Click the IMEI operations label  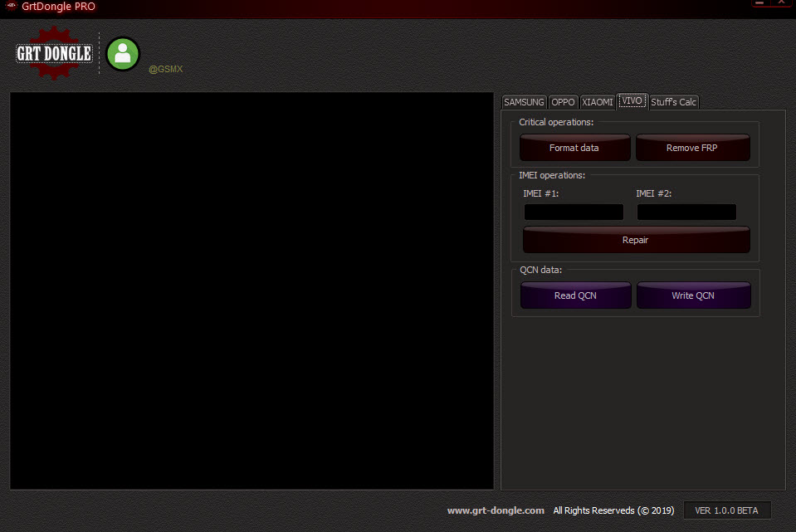552,175
